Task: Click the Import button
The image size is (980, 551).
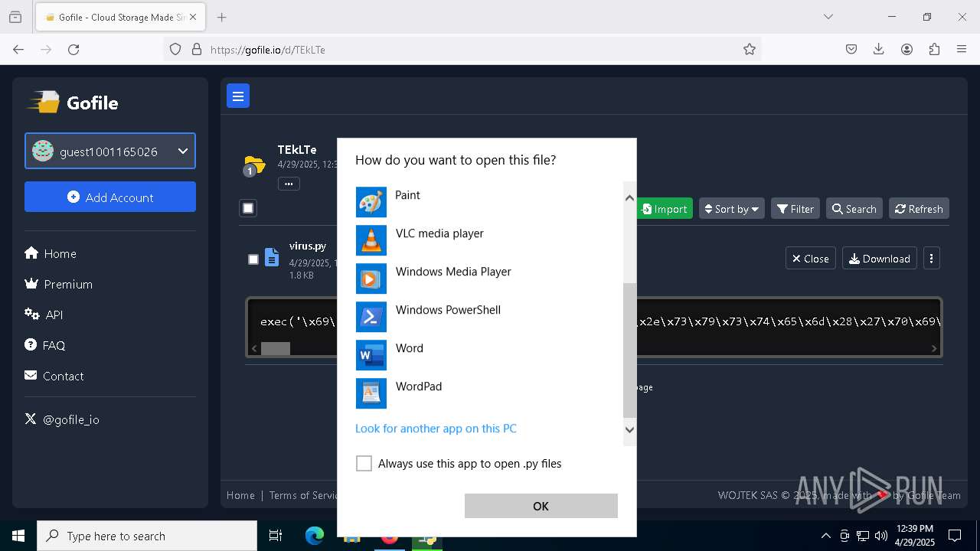Action: click(x=665, y=209)
